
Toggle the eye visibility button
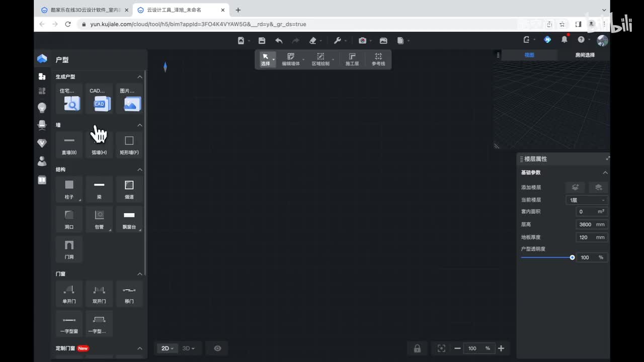pyautogui.click(x=217, y=348)
